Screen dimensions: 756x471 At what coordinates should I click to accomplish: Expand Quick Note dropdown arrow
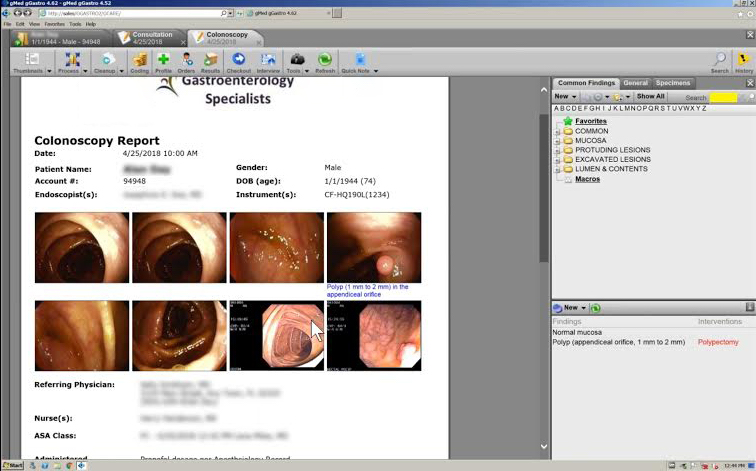(376, 71)
